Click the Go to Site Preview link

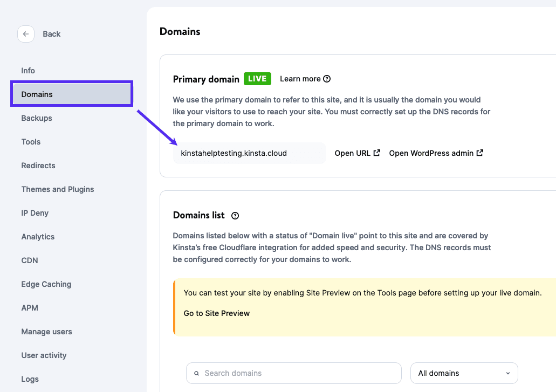[x=217, y=313]
